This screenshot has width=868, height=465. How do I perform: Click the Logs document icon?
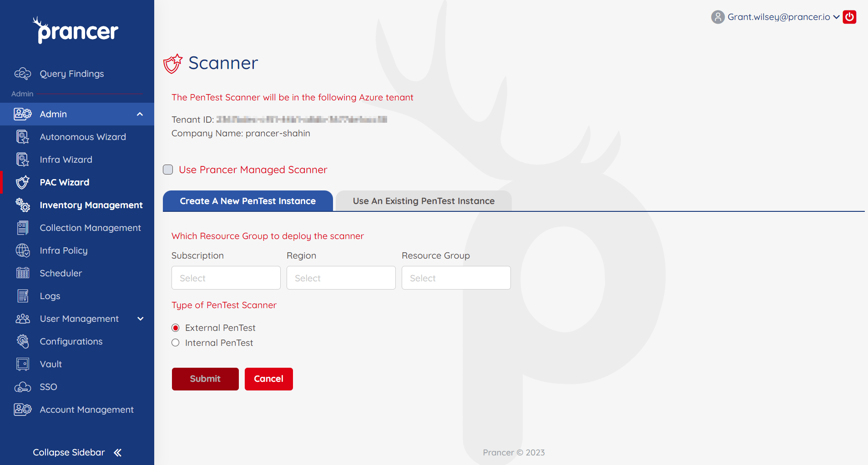(23, 296)
